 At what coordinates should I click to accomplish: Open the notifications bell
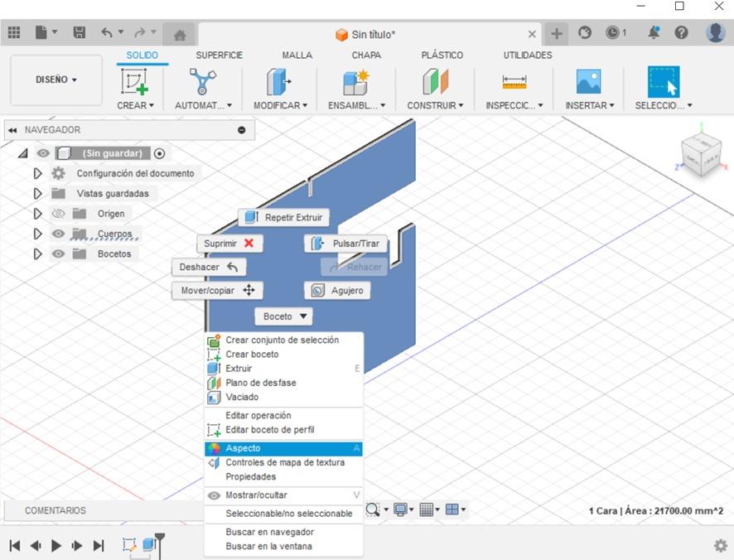tap(654, 32)
